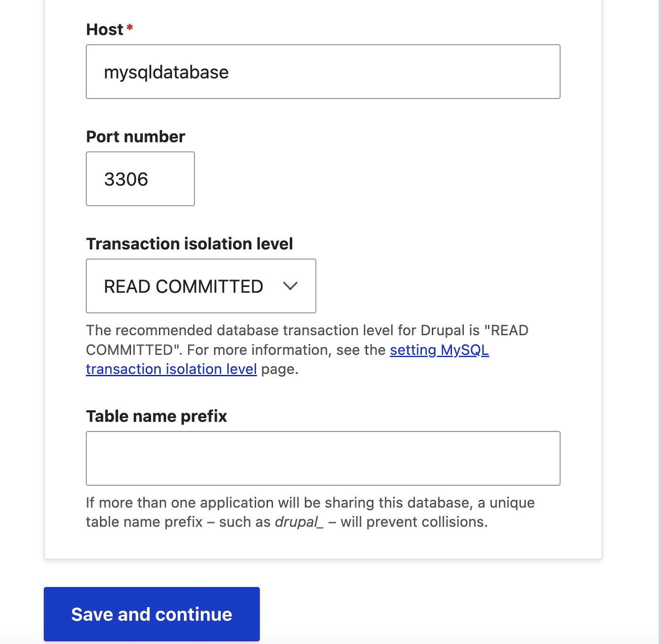Click inside the Host field

[x=322, y=71]
